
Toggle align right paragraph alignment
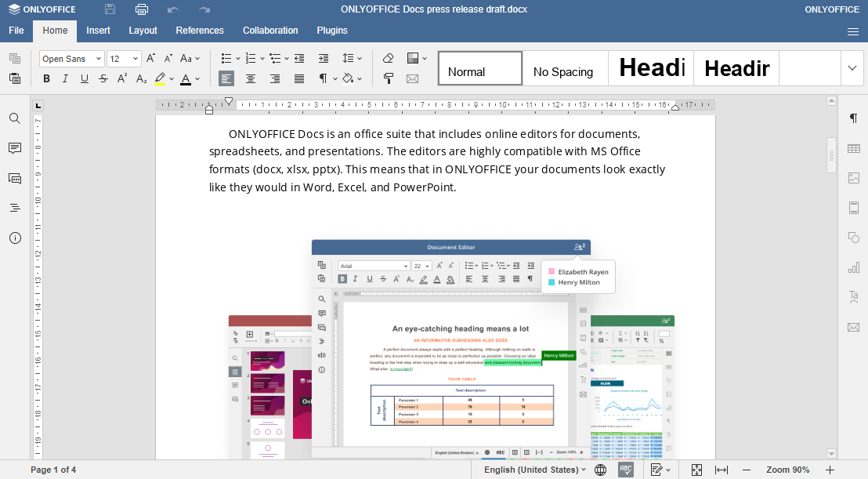pos(274,78)
